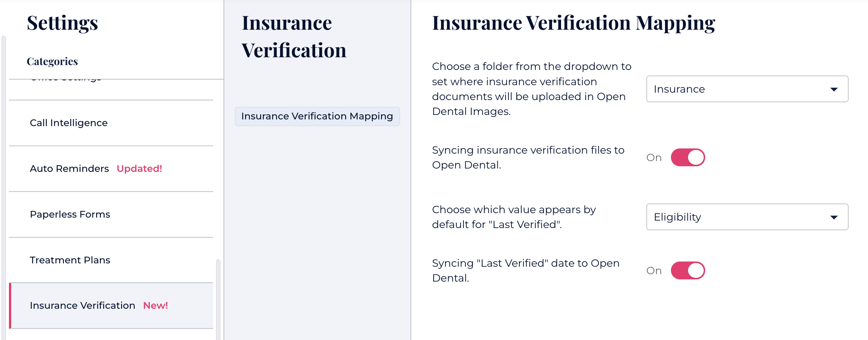Open the Treatment Plans category
This screenshot has width=868, height=340.
pos(70,260)
